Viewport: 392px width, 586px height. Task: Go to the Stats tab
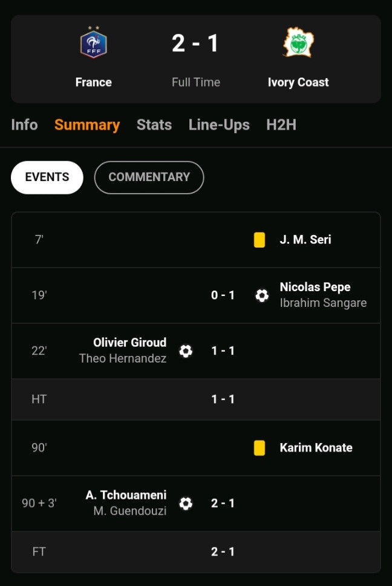tap(154, 125)
